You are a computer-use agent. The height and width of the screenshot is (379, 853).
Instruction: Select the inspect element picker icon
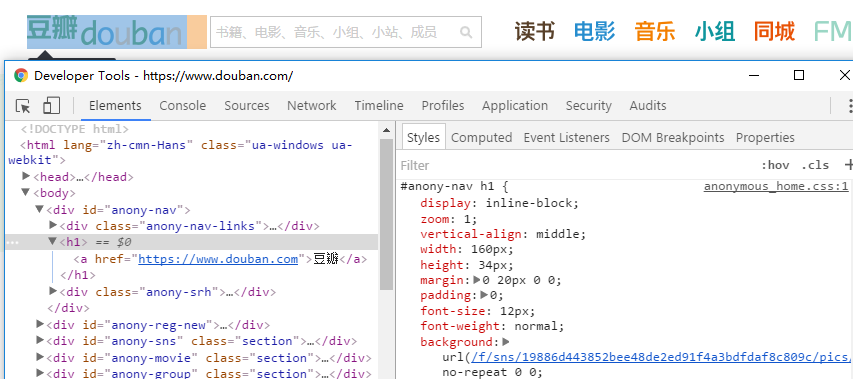click(x=23, y=105)
